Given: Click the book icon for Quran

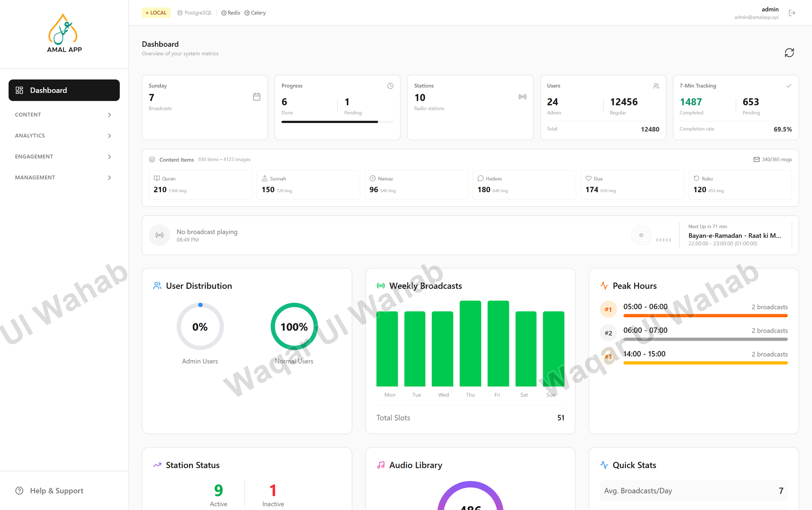Looking at the screenshot, I should [157, 178].
